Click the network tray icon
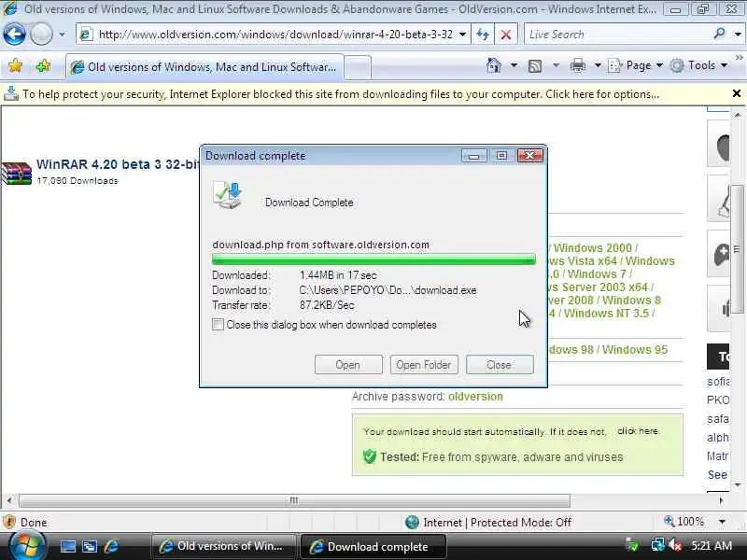This screenshot has width=747, height=560. click(657, 545)
